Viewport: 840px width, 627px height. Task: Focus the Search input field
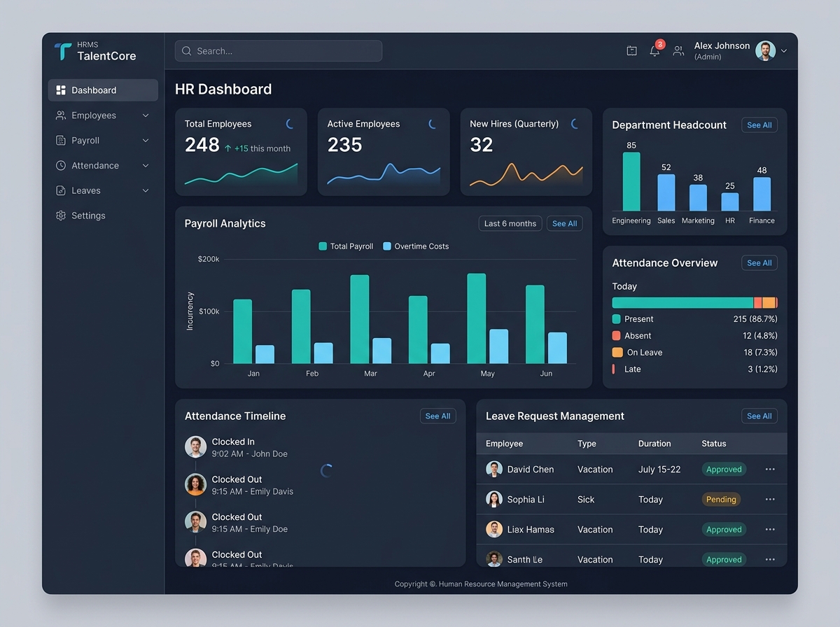pos(279,51)
